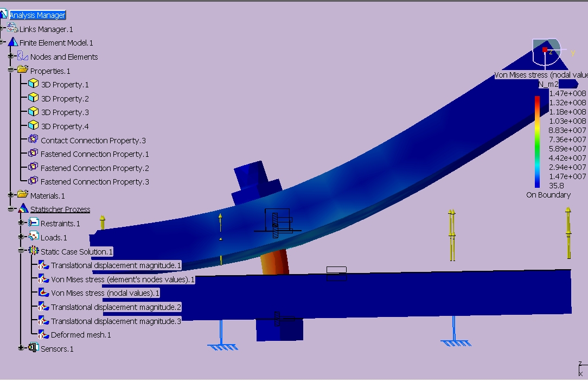Viewport: 588px width, 381px height.
Task: Click the Deformed mesh.1 icon
Action: tap(43, 334)
